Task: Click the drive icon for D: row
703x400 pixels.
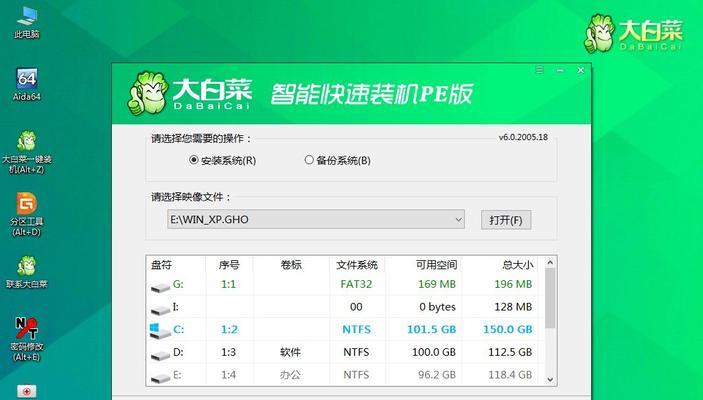Action: click(x=160, y=355)
